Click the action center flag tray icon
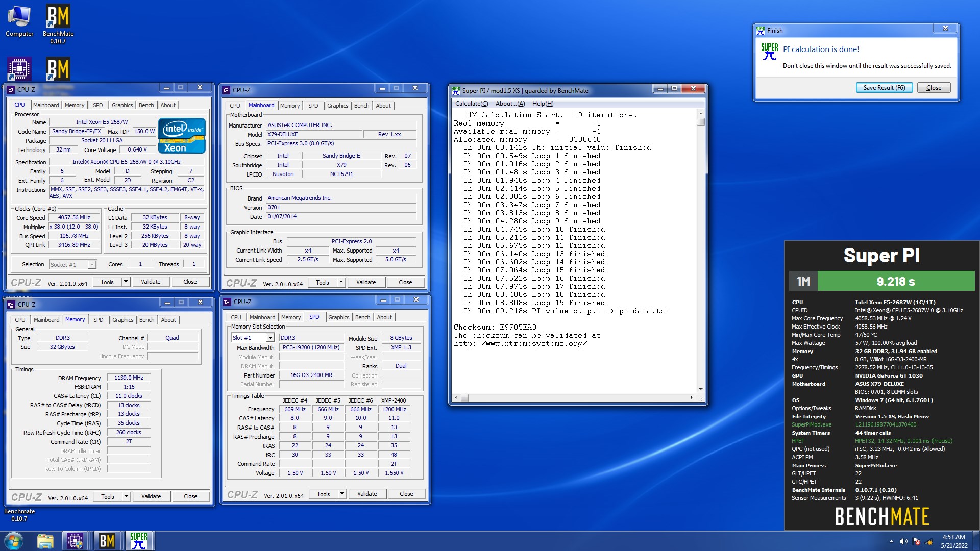Image resolution: width=980 pixels, height=551 pixels. (x=916, y=541)
